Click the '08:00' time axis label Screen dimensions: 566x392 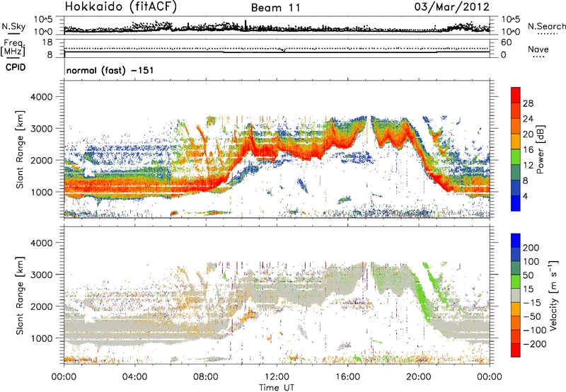point(206,377)
